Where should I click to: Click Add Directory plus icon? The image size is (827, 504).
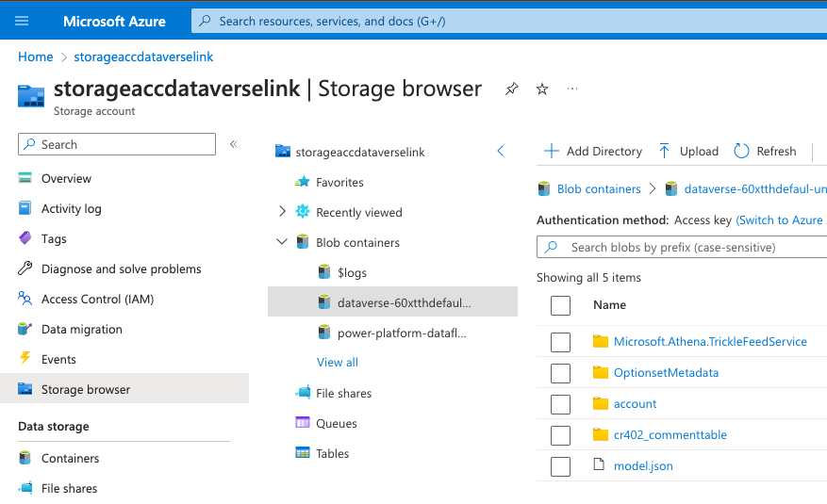[x=552, y=151]
